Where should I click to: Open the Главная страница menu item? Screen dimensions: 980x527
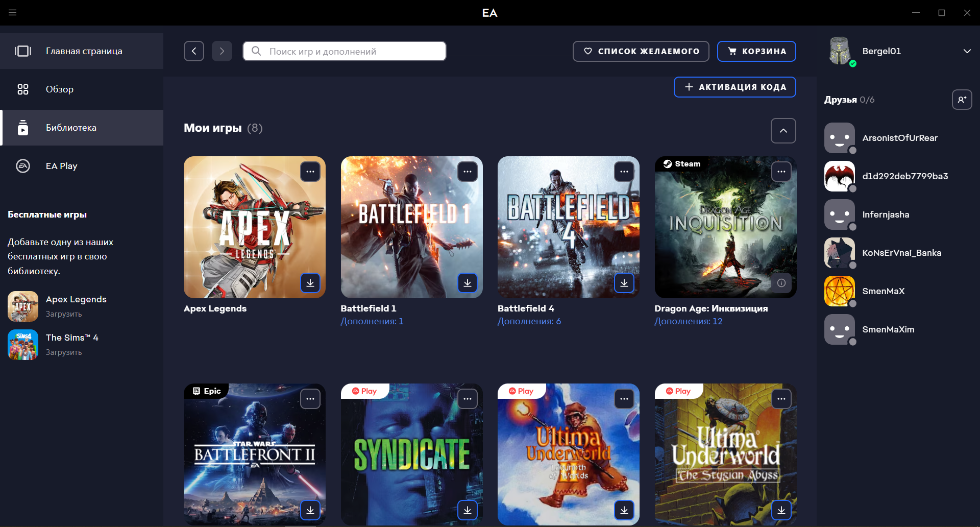click(82, 51)
